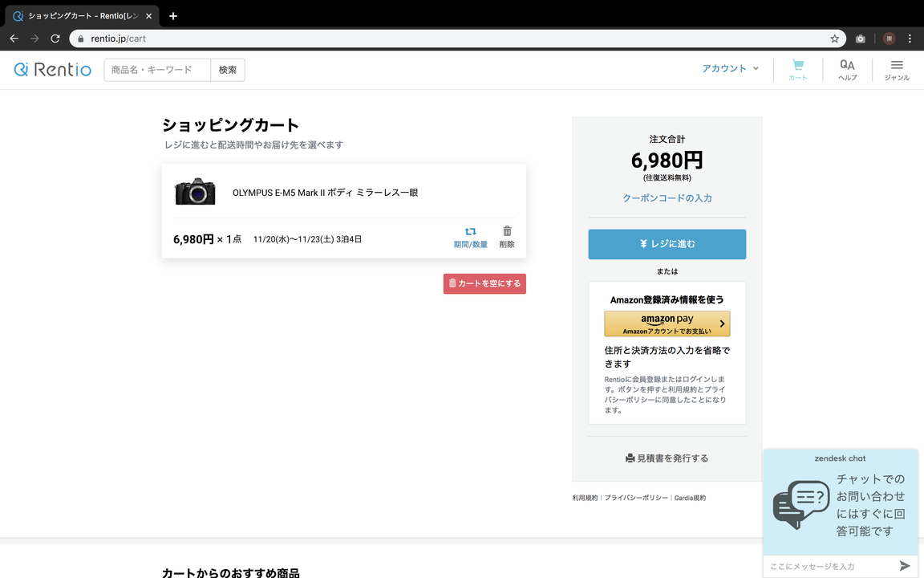Open Chrome three-dot menu

(x=910, y=39)
